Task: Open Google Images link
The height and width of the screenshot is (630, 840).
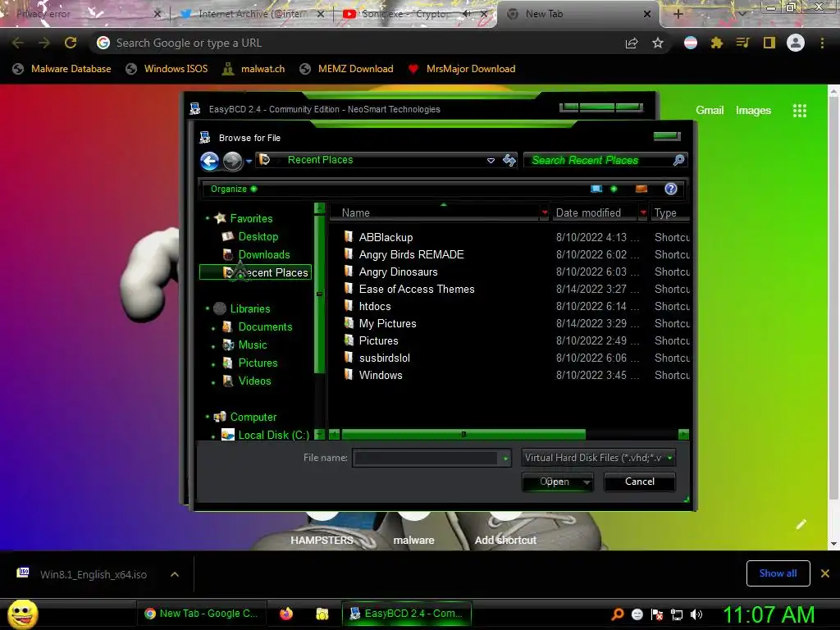Action: tap(753, 111)
